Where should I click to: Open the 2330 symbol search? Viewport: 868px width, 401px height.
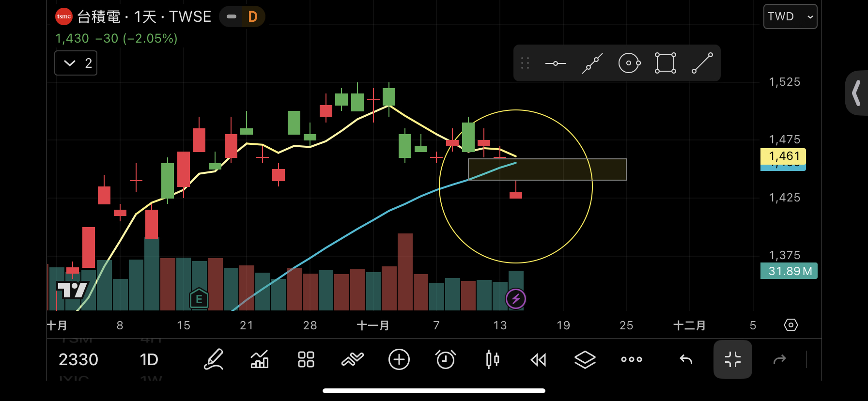point(78,359)
